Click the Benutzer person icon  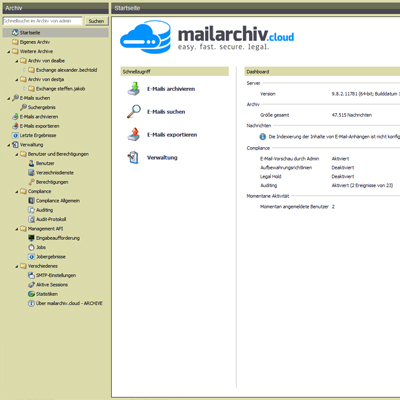[31, 163]
